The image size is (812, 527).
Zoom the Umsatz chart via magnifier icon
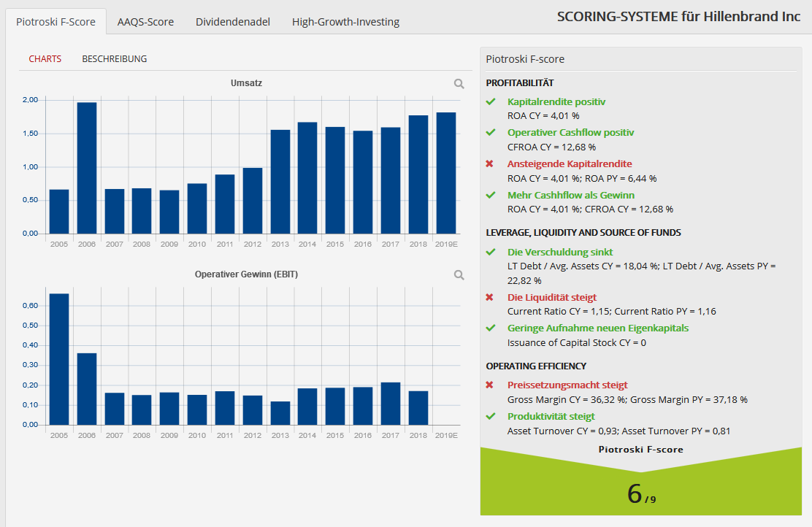[x=459, y=84]
